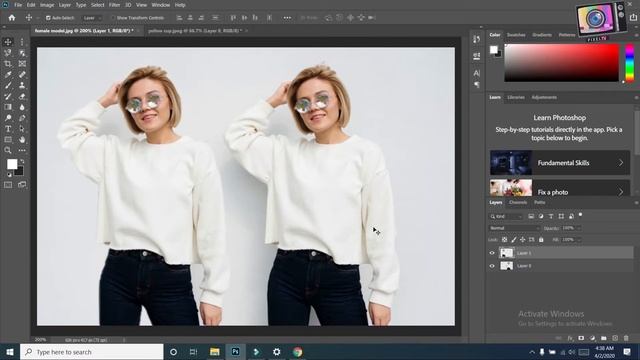Open the Layers panel flyout menu
Viewport: 640px width, 360px height.
[x=636, y=203]
